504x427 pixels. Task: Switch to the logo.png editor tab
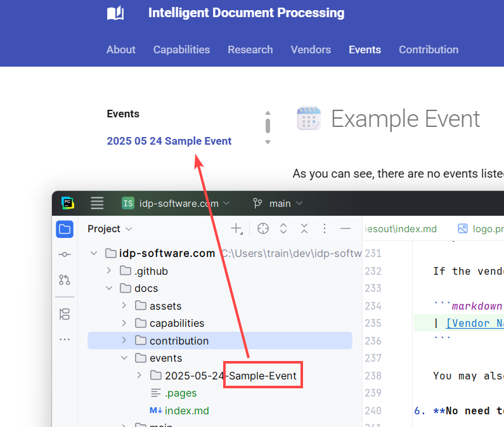point(481,229)
